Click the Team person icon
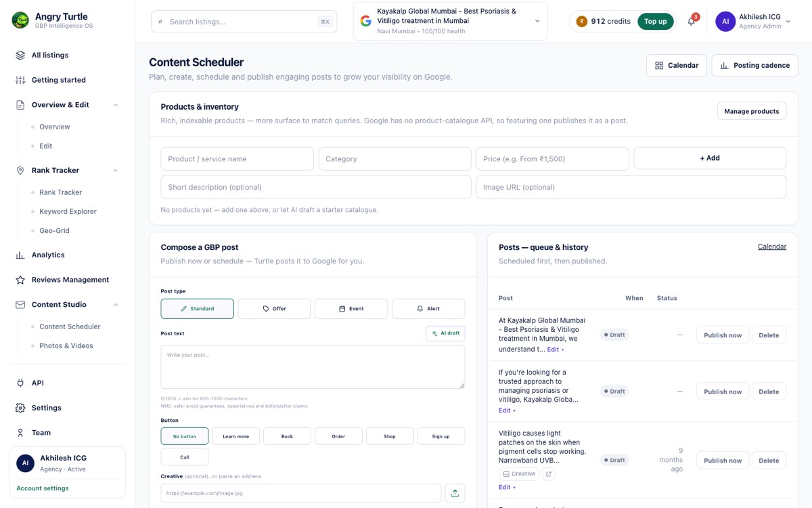812x508 pixels. [x=20, y=432]
